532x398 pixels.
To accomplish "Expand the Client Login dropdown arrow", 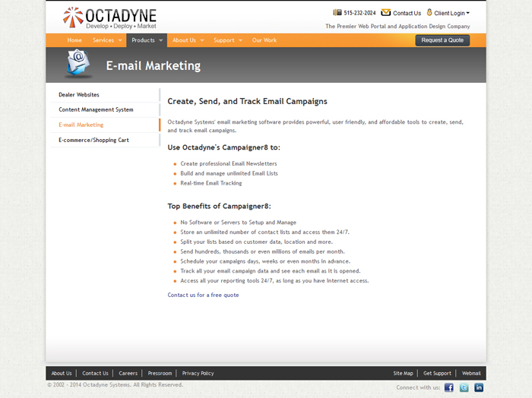I will (468, 13).
